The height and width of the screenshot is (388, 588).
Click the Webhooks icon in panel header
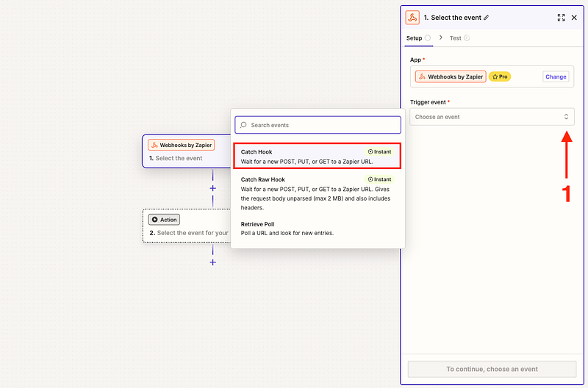click(413, 18)
